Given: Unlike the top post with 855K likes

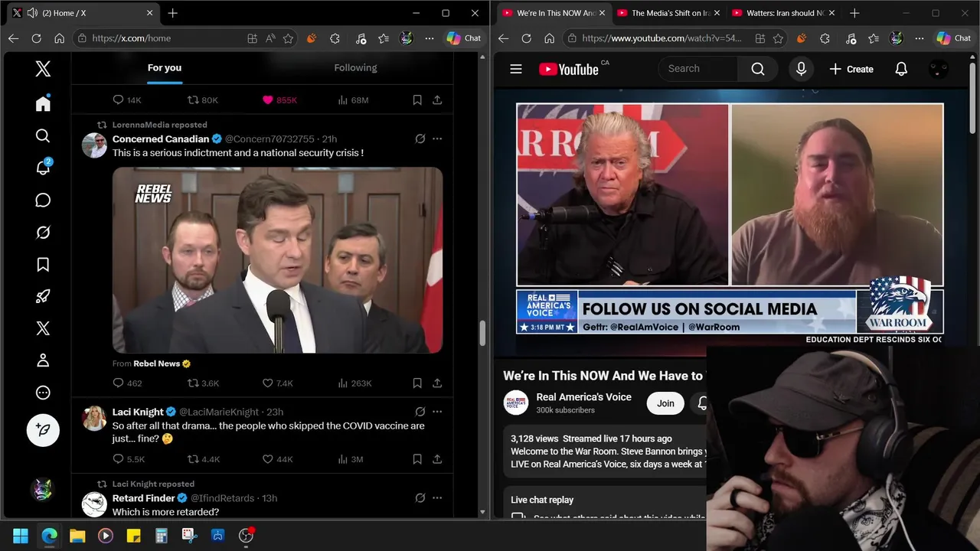Looking at the screenshot, I should pyautogui.click(x=279, y=100).
